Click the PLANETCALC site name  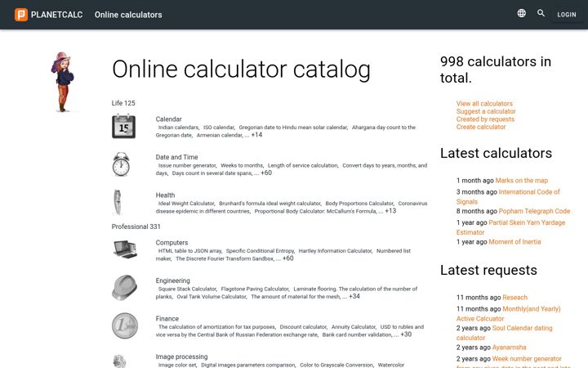click(56, 15)
